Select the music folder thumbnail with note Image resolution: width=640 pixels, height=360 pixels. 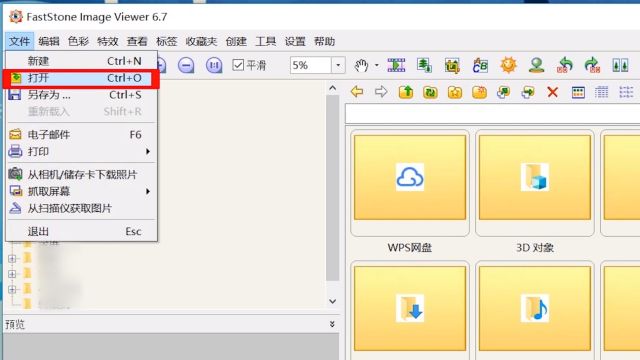click(535, 309)
